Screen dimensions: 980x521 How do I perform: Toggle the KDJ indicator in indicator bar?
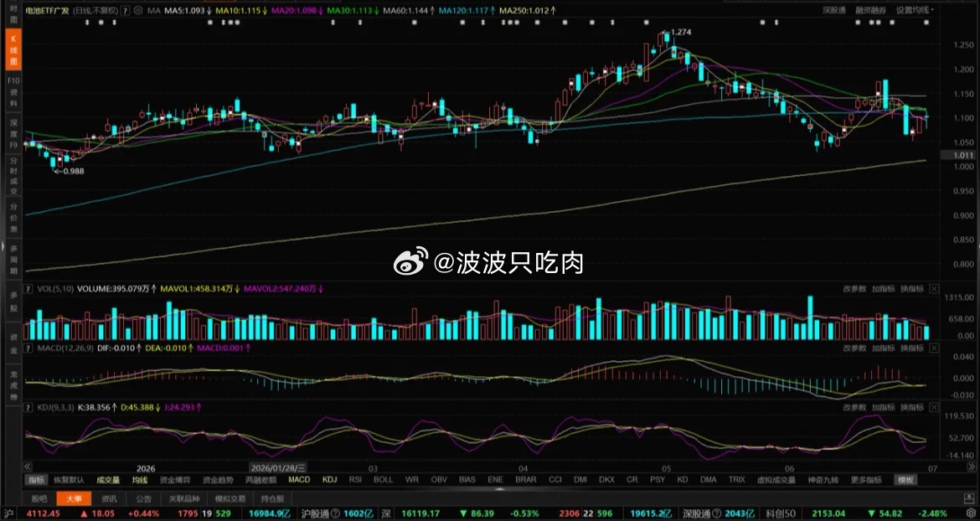tap(329, 480)
